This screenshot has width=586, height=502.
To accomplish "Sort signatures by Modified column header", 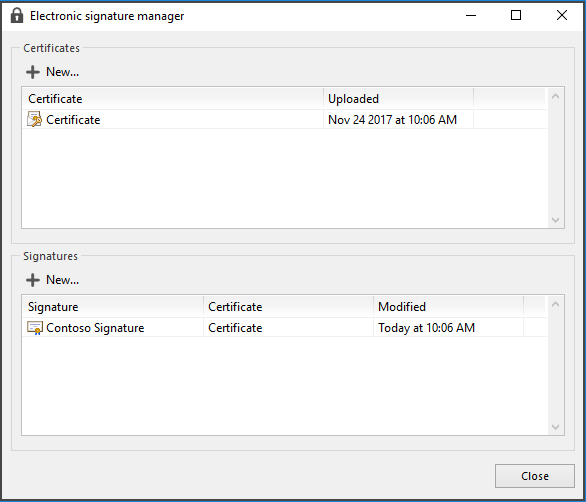I will [x=448, y=307].
